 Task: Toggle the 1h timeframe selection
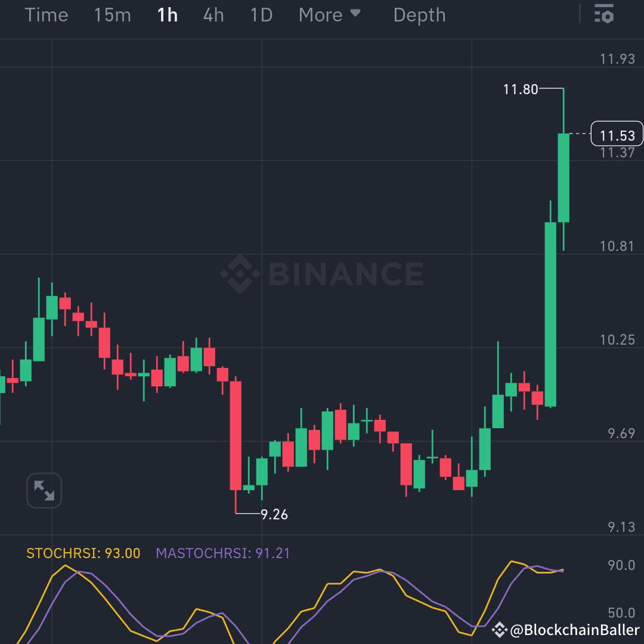point(167,15)
